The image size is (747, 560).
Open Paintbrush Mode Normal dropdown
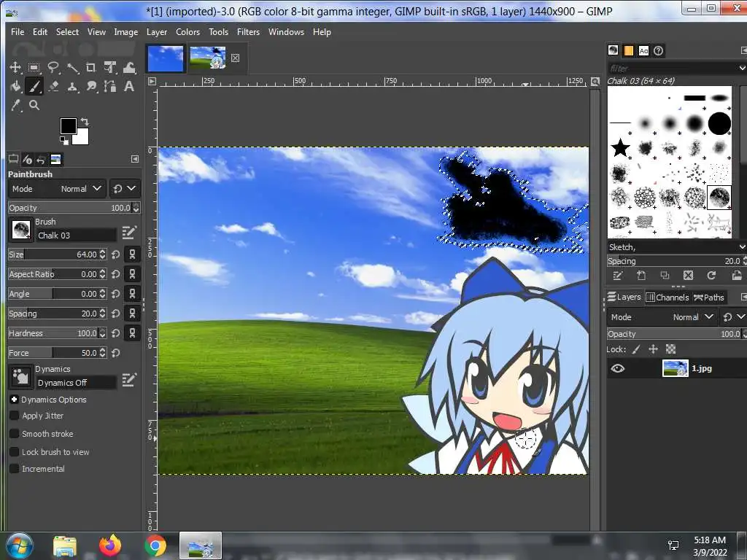click(57, 189)
